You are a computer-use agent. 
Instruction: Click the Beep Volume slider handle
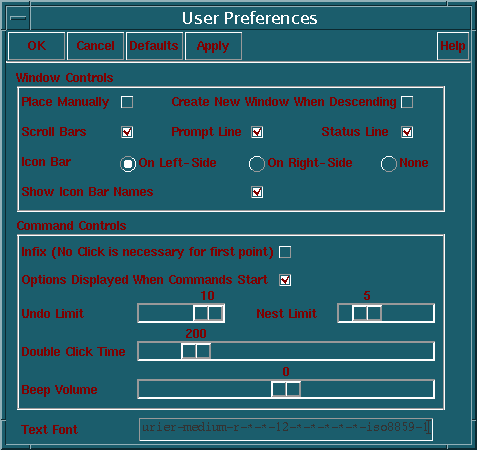[286, 389]
